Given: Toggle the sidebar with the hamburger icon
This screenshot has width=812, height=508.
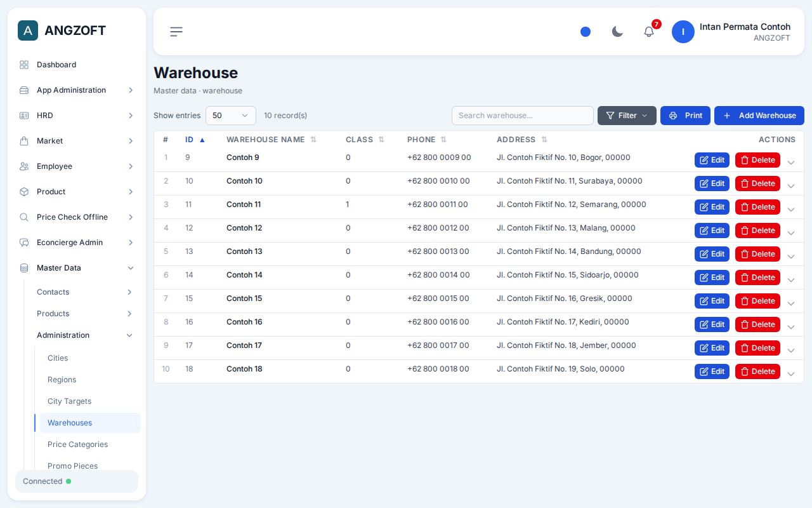Looking at the screenshot, I should [x=176, y=32].
